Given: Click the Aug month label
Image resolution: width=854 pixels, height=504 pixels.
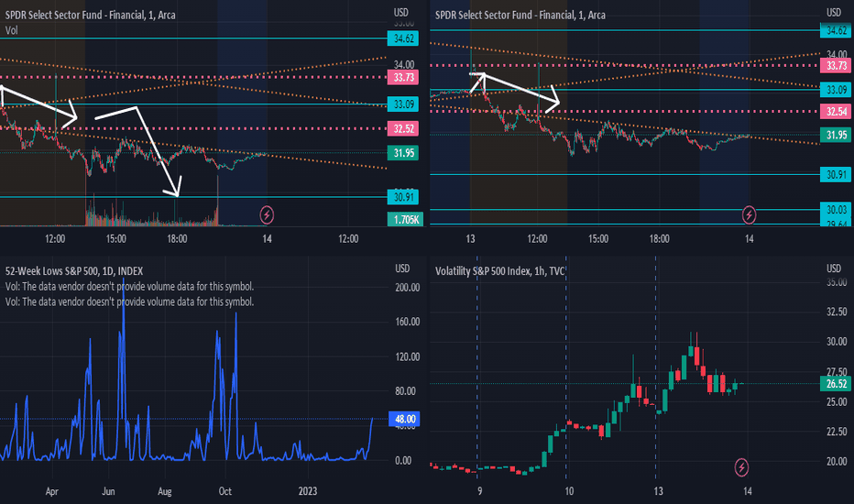Looking at the screenshot, I should pyautogui.click(x=165, y=491).
